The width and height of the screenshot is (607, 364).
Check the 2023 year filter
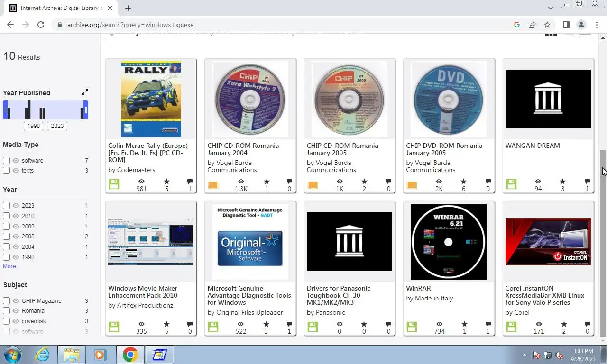(7, 206)
